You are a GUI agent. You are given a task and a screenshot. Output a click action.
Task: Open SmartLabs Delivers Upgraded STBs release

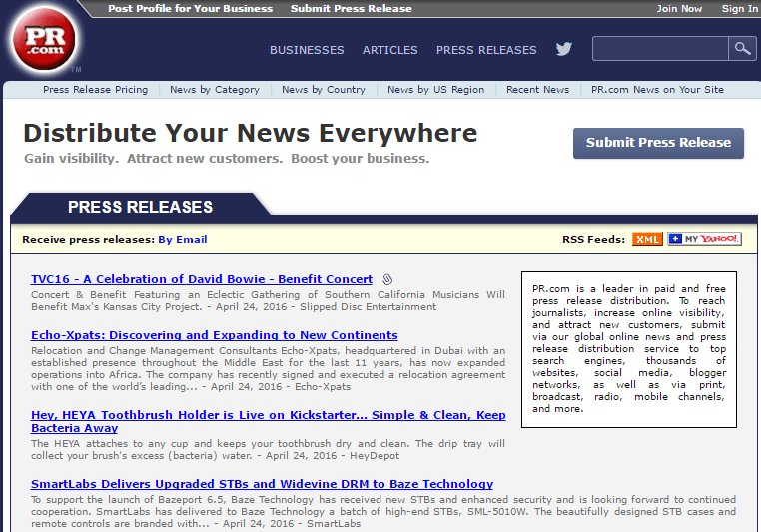[x=262, y=484]
